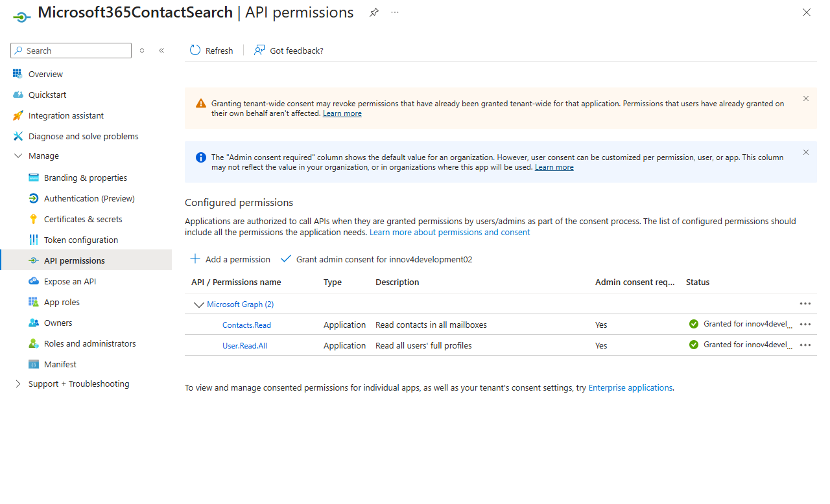The image size is (830, 504).
Task: Open more options for Contacts.Read row
Action: (x=805, y=325)
